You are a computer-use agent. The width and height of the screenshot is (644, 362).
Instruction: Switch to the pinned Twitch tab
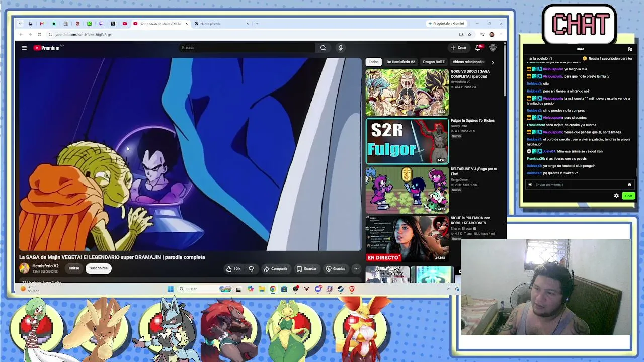tap(101, 24)
